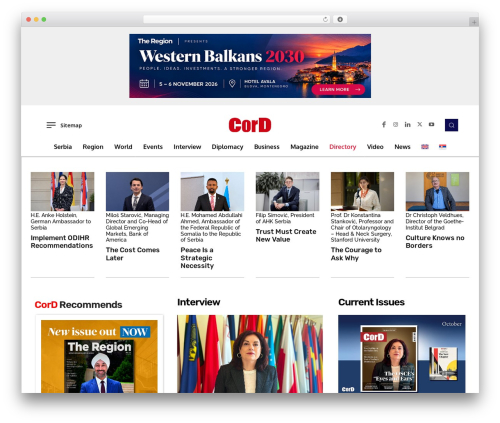Open the October CorD magazine cover
The height and width of the screenshot is (423, 500).
[x=389, y=358]
